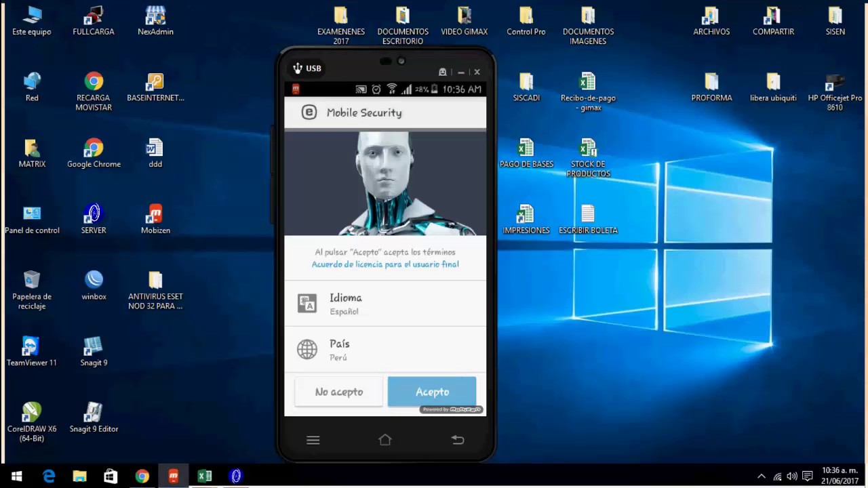
Task: Tap the ESET logo in Mobile Security header
Action: point(309,113)
